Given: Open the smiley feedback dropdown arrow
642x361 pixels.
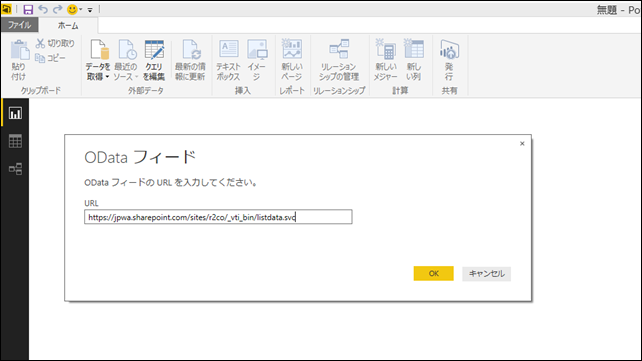Looking at the screenshot, I should coord(81,9).
